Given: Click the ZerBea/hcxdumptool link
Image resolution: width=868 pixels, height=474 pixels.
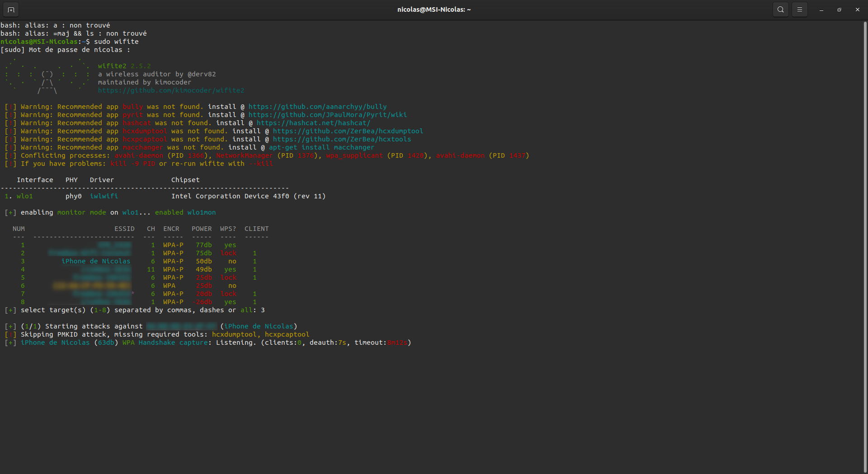Looking at the screenshot, I should (348, 131).
